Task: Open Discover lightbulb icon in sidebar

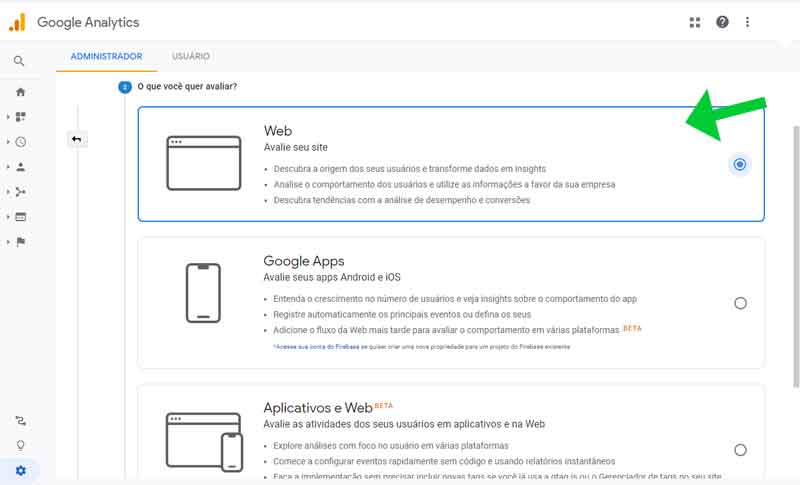Action: click(20, 445)
